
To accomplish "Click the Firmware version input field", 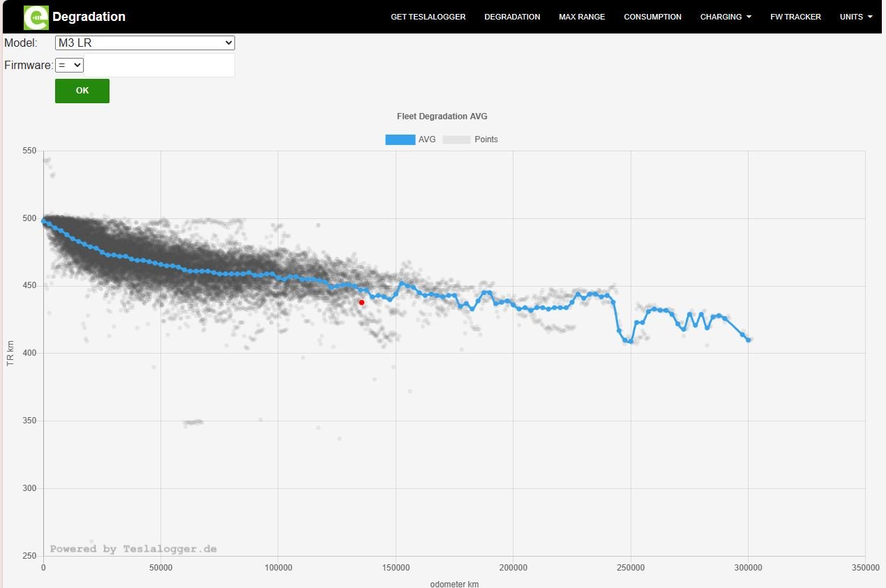I will pyautogui.click(x=159, y=65).
